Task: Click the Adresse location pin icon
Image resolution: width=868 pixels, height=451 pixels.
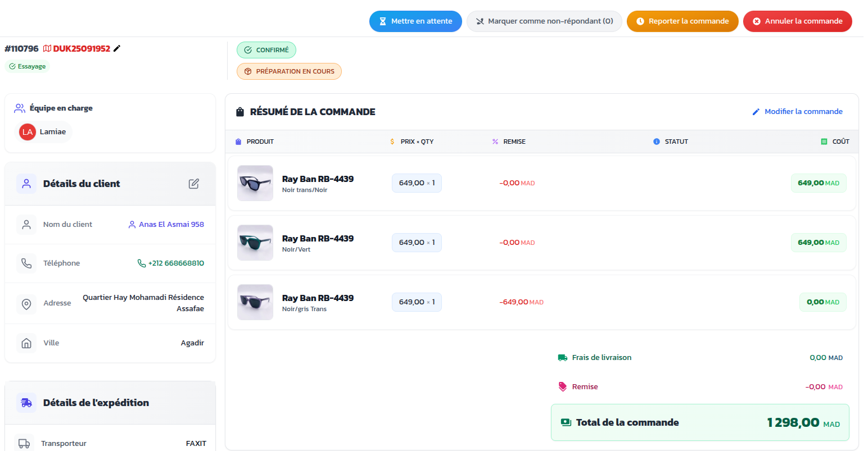Action: [x=26, y=304]
